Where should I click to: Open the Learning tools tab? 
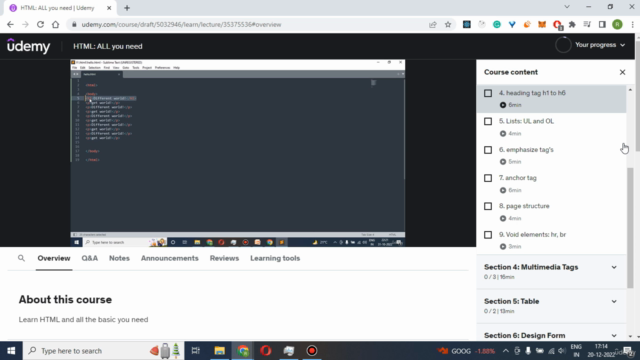[275, 258]
